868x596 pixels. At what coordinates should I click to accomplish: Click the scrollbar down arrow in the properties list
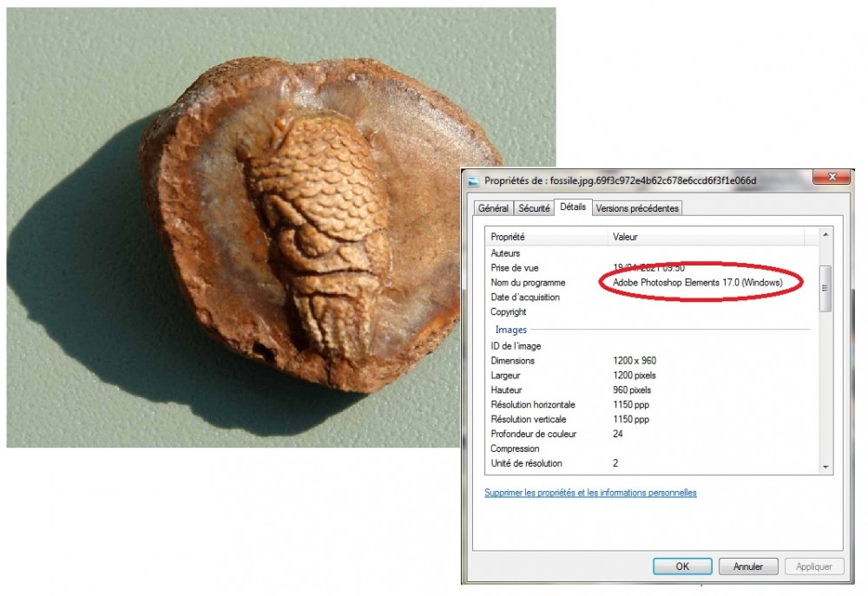coord(825,467)
